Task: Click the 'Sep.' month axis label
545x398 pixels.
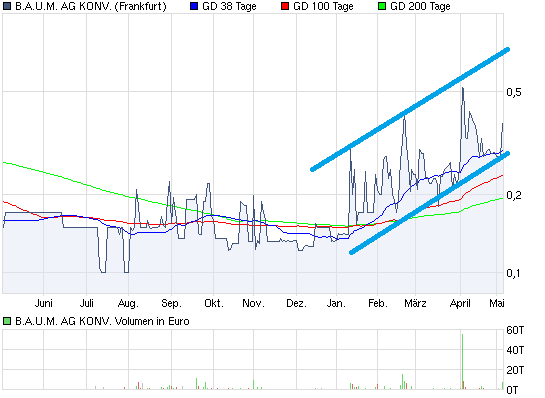Action: click(171, 303)
